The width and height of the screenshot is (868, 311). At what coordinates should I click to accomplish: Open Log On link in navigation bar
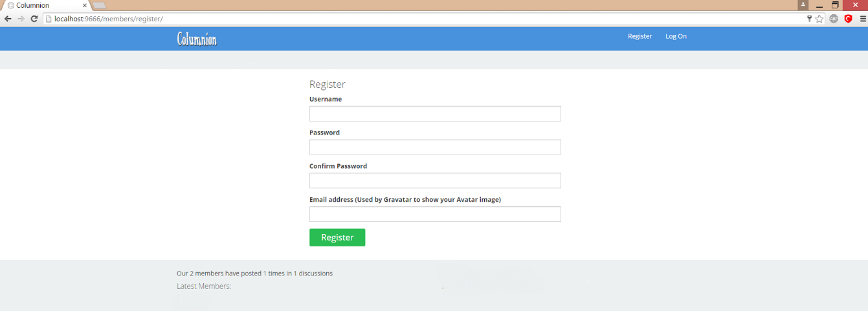pyautogui.click(x=676, y=36)
